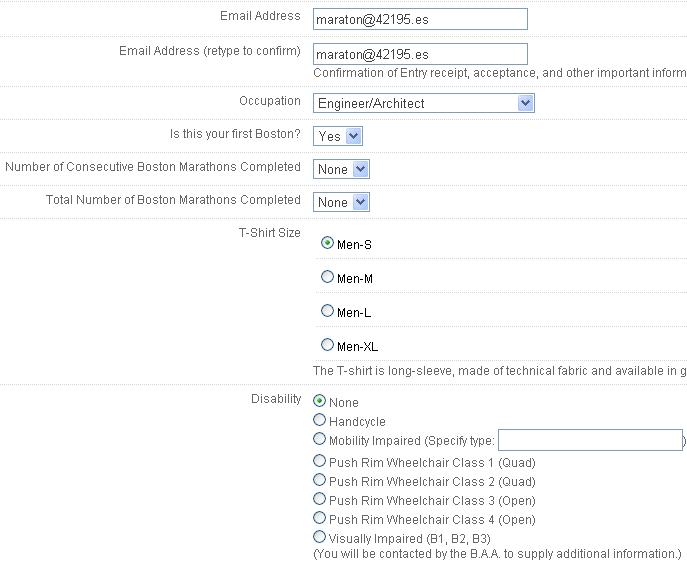Select Visually Impaired (B1, B2, B3) option

[x=320, y=537]
